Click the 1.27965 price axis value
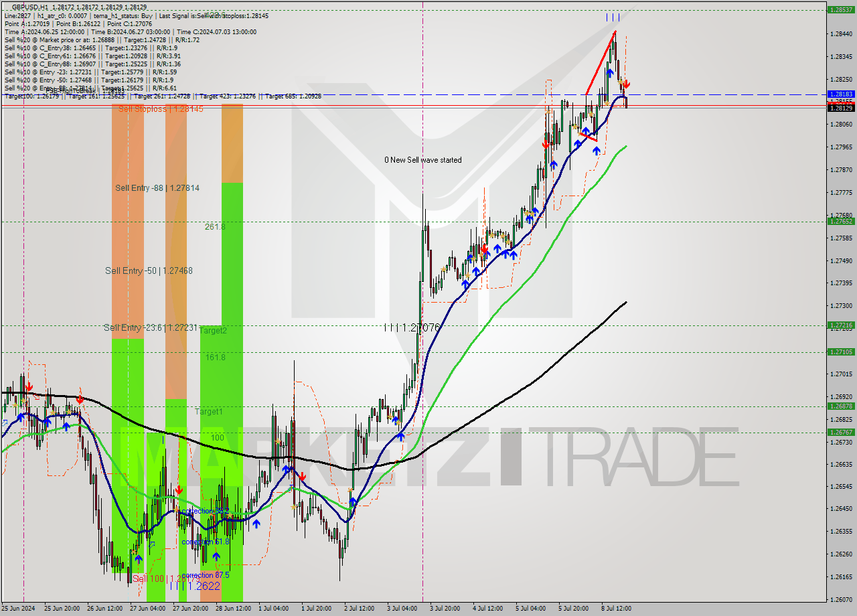 coord(841,147)
